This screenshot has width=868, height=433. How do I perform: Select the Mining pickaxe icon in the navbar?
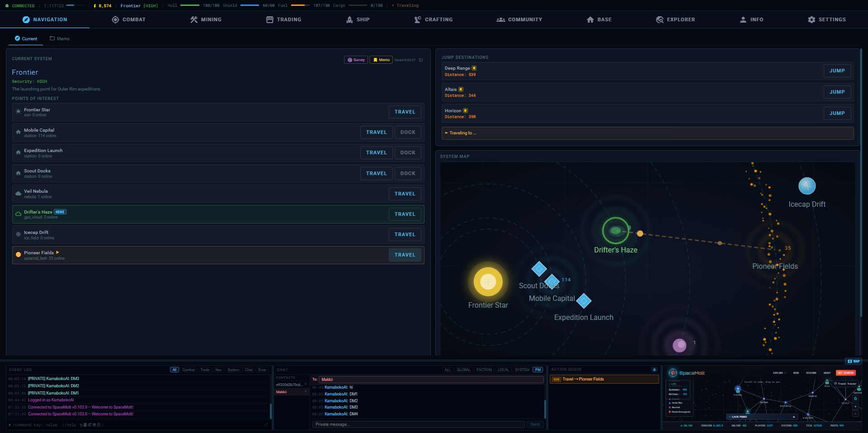coord(193,19)
